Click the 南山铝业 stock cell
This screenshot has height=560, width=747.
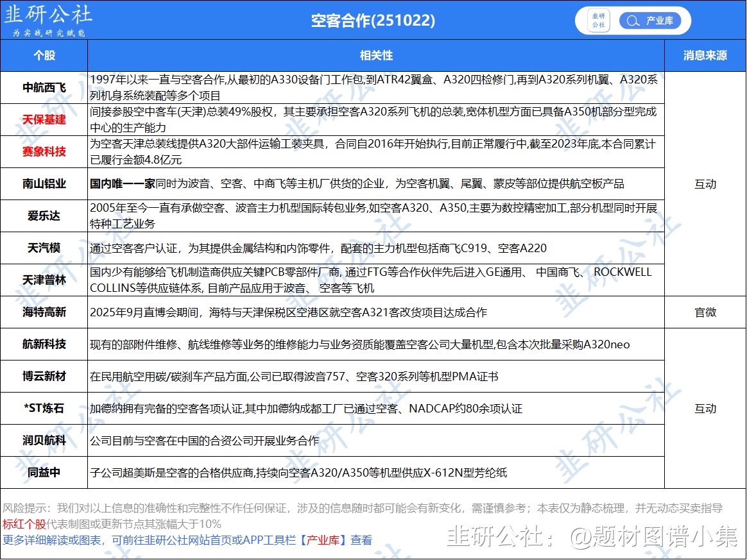(44, 184)
